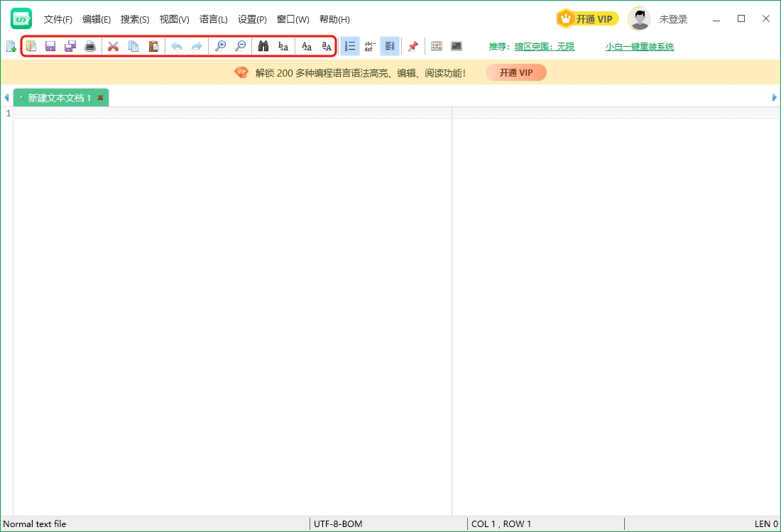Click the paste clipboard icon
781x532 pixels.
point(153,47)
